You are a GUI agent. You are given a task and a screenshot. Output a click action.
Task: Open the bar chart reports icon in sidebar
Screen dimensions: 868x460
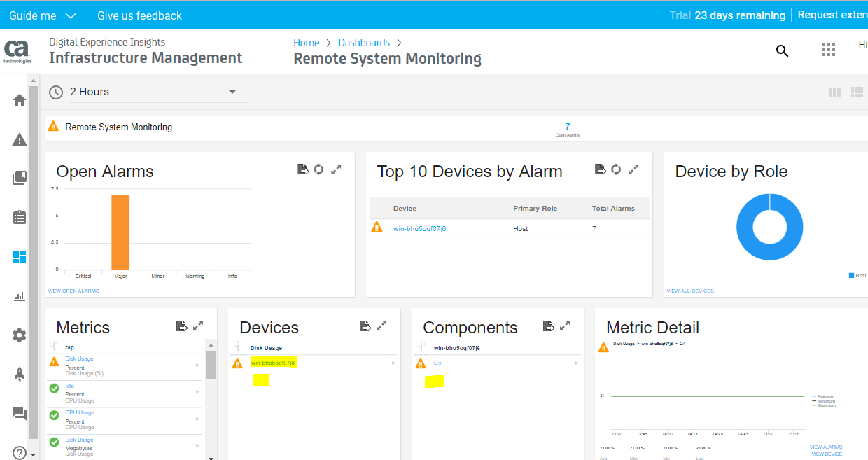pyautogui.click(x=20, y=297)
